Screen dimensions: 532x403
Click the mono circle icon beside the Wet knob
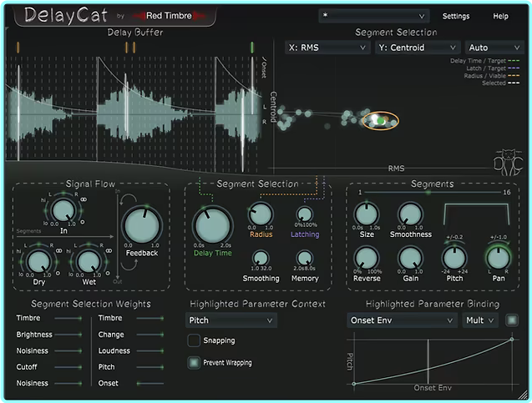[x=108, y=273]
